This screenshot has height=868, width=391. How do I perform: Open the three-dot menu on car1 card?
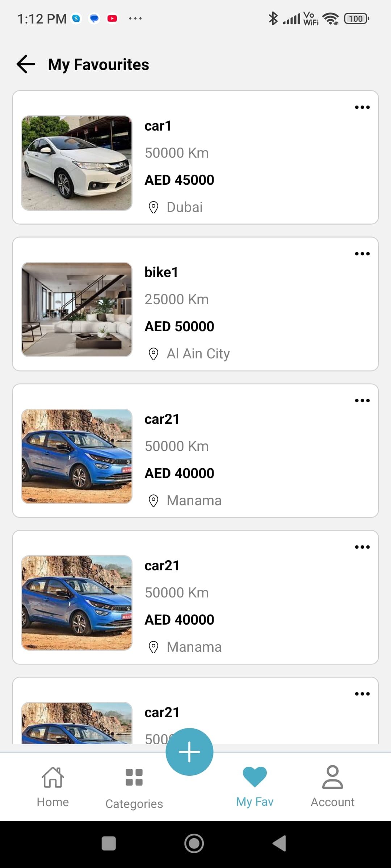tap(362, 107)
